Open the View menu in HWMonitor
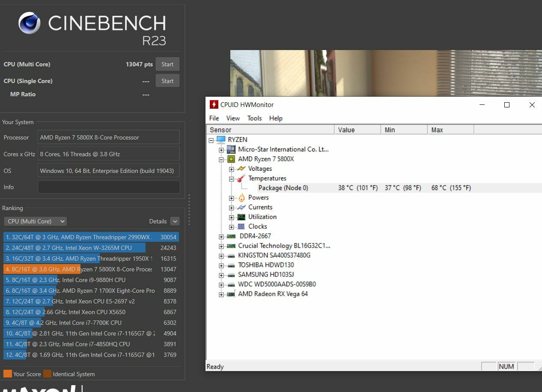The image size is (542, 392). pos(233,118)
